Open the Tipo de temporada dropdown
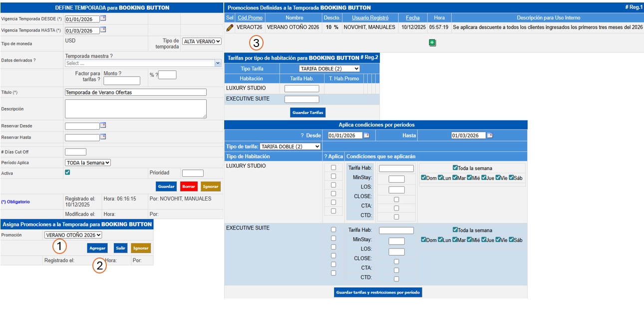 tap(202, 41)
